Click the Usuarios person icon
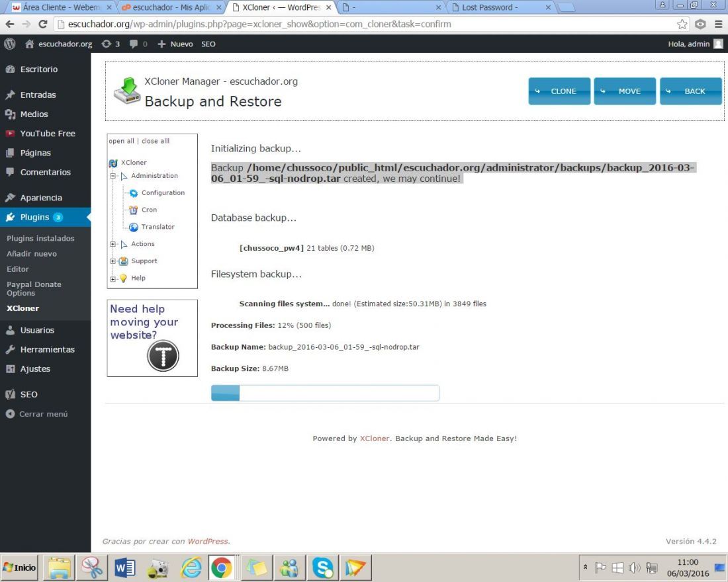Viewport: 728px width, 582px height. pyautogui.click(x=10, y=331)
